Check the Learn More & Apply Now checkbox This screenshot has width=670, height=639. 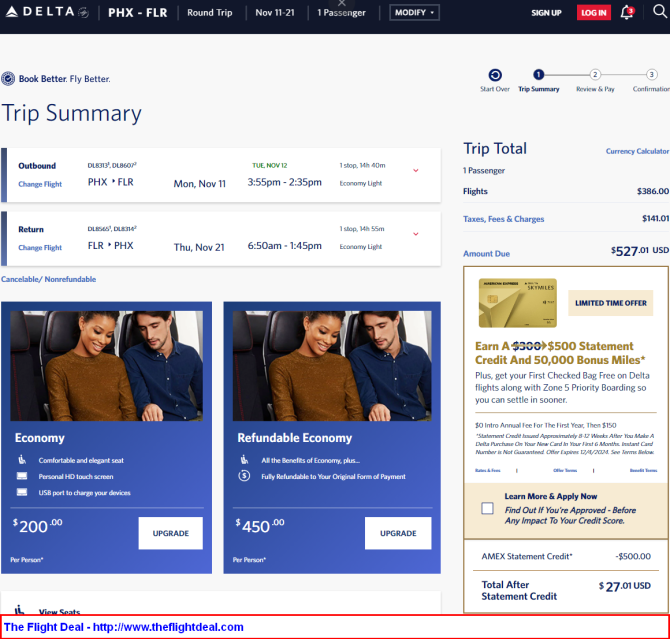pyautogui.click(x=487, y=508)
